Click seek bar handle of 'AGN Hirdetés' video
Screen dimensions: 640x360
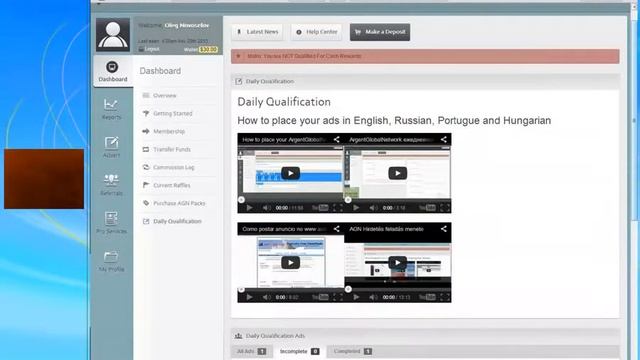348,289
